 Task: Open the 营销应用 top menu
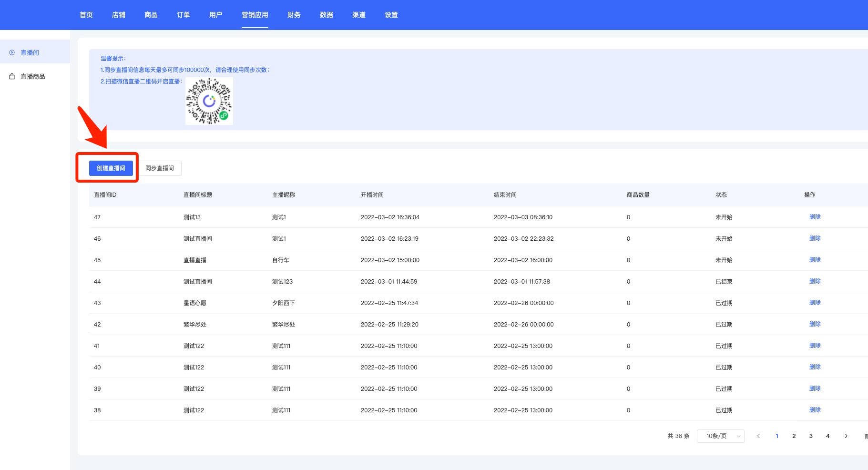255,15
